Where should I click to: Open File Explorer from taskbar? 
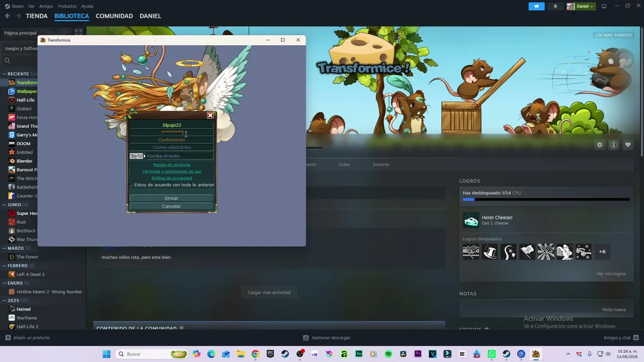pyautogui.click(x=240, y=354)
